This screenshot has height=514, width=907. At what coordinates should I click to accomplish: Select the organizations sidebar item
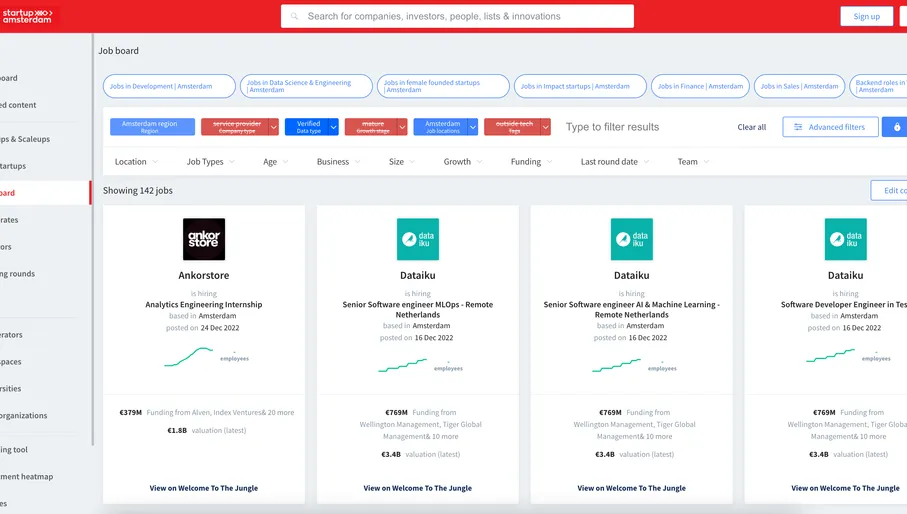tap(24, 415)
